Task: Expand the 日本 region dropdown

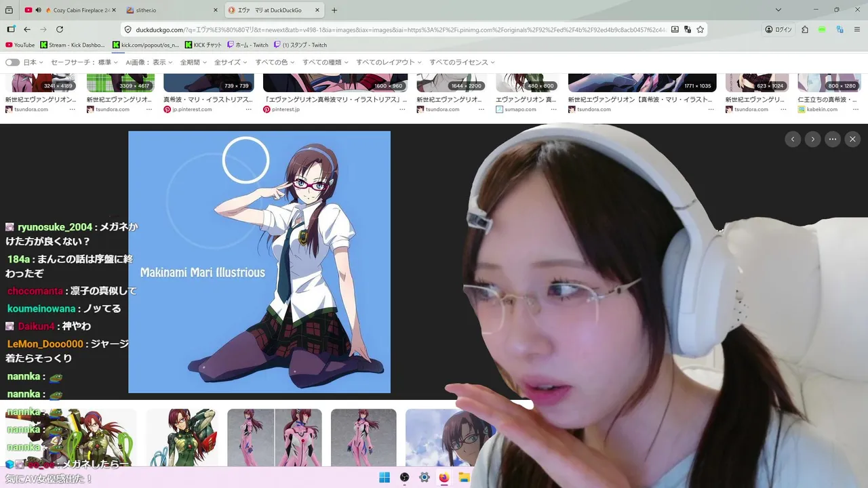Action: pyautogui.click(x=33, y=62)
